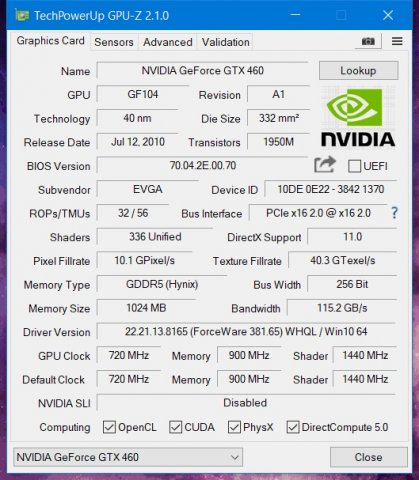Click the BIOS Version field
The height and width of the screenshot is (480, 419).
[202, 165]
